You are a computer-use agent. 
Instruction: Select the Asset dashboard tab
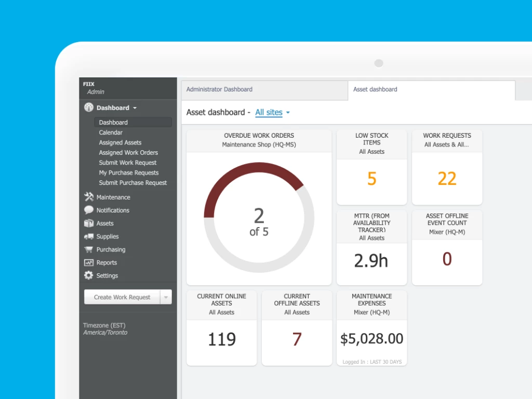point(431,89)
